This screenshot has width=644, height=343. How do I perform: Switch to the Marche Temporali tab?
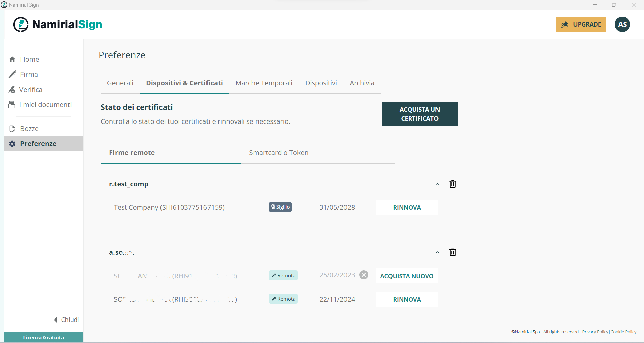click(x=264, y=83)
